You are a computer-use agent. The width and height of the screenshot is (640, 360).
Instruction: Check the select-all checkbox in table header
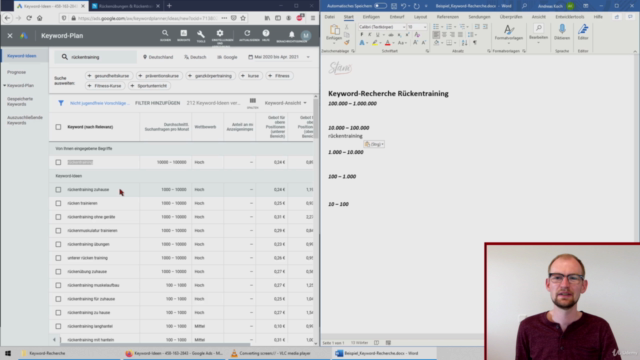[58, 127]
